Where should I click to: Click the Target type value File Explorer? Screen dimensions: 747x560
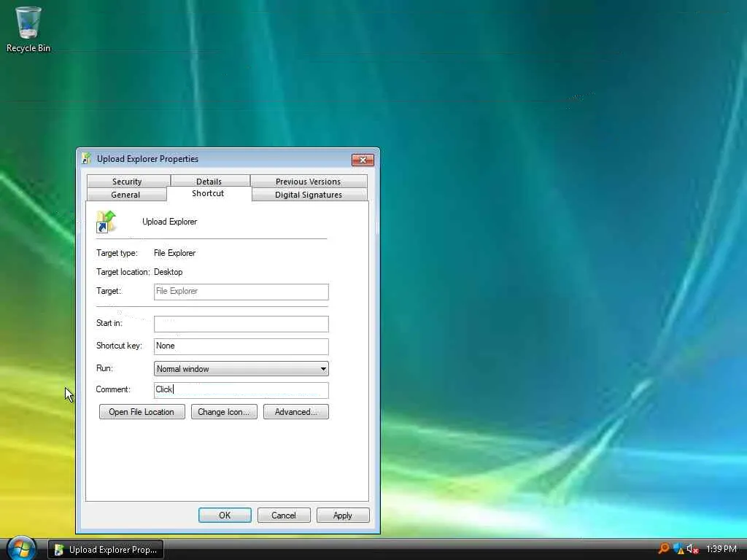[x=174, y=253]
